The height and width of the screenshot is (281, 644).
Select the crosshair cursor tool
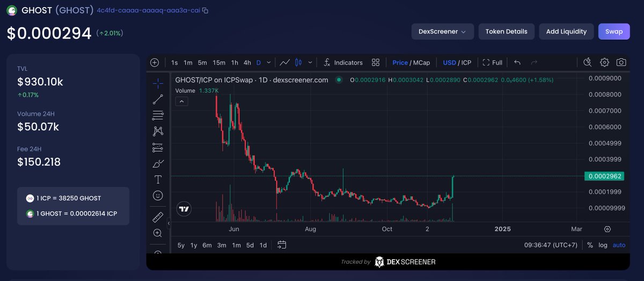[x=158, y=83]
